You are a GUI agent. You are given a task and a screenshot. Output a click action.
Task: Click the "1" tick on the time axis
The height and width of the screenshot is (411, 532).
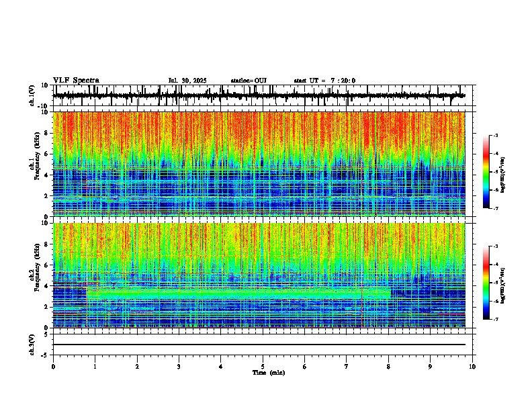click(x=95, y=367)
